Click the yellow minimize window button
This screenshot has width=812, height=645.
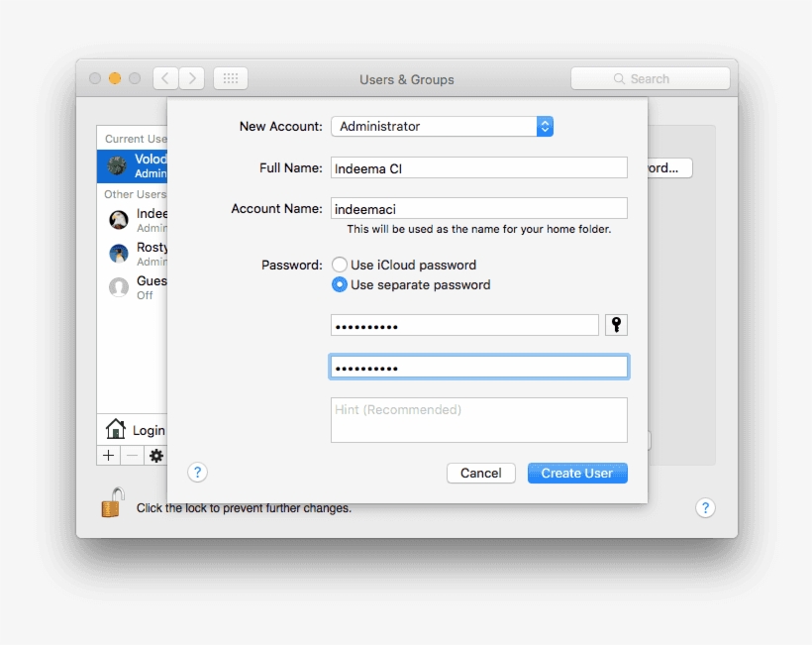(x=115, y=78)
